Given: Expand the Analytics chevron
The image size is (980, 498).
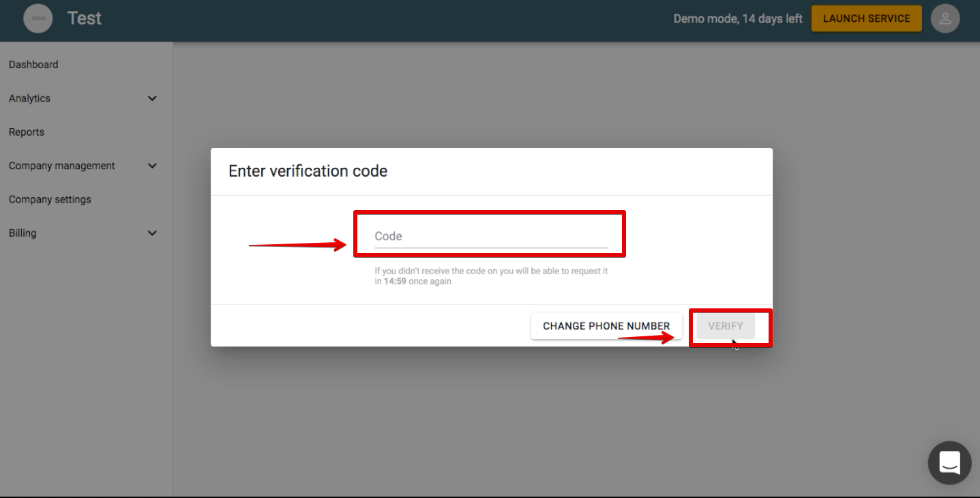Looking at the screenshot, I should (x=152, y=98).
